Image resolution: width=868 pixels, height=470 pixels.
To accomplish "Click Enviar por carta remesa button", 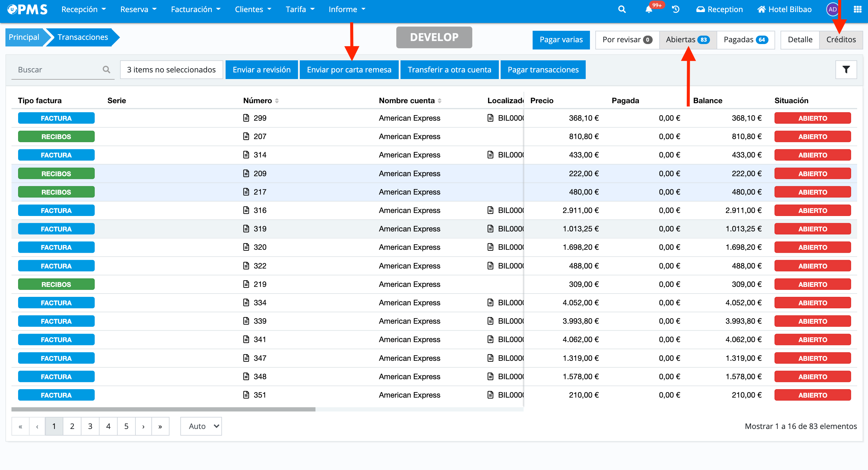I will click(x=349, y=70).
